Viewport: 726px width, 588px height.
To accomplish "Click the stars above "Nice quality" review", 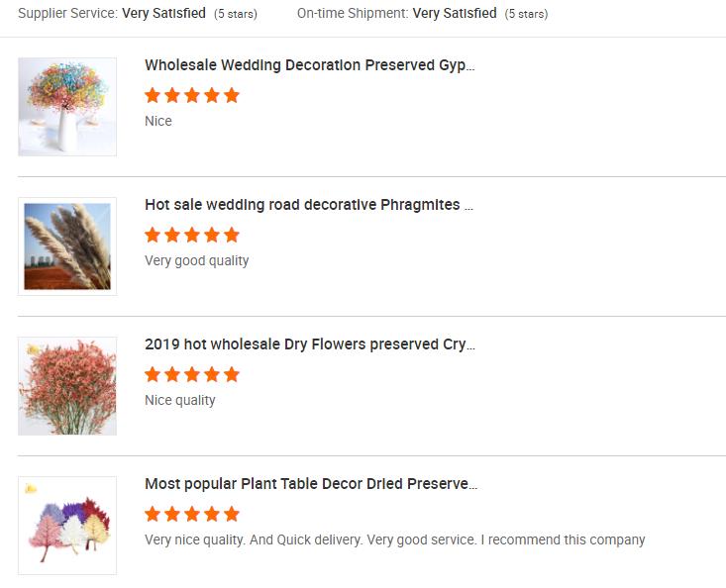I will 192,375.
